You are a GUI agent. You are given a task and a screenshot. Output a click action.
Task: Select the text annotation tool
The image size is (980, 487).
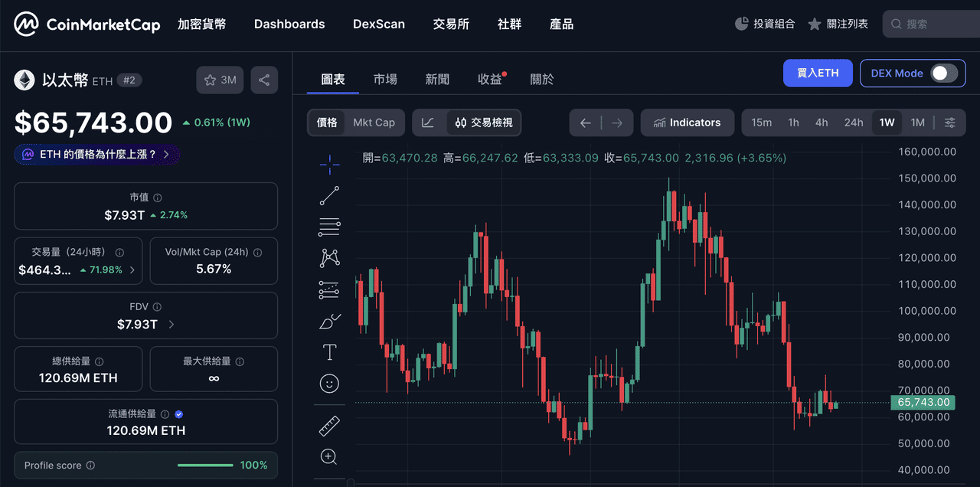coord(329,352)
